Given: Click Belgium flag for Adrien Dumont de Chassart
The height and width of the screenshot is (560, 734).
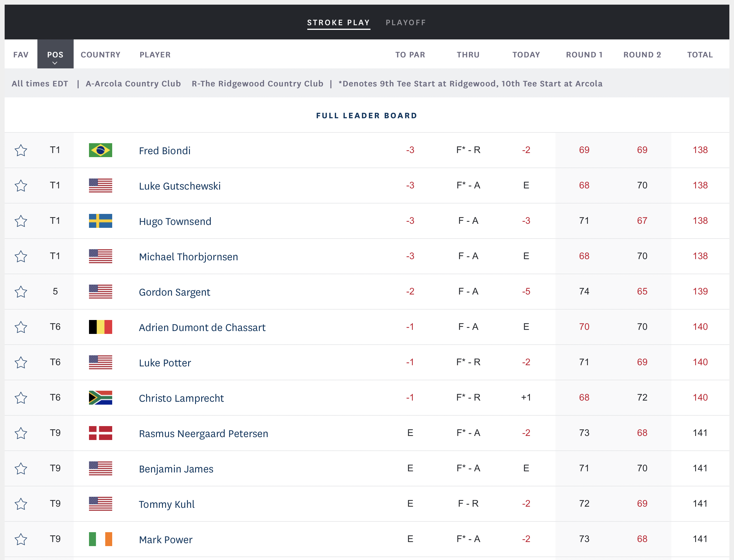Looking at the screenshot, I should pyautogui.click(x=100, y=327).
